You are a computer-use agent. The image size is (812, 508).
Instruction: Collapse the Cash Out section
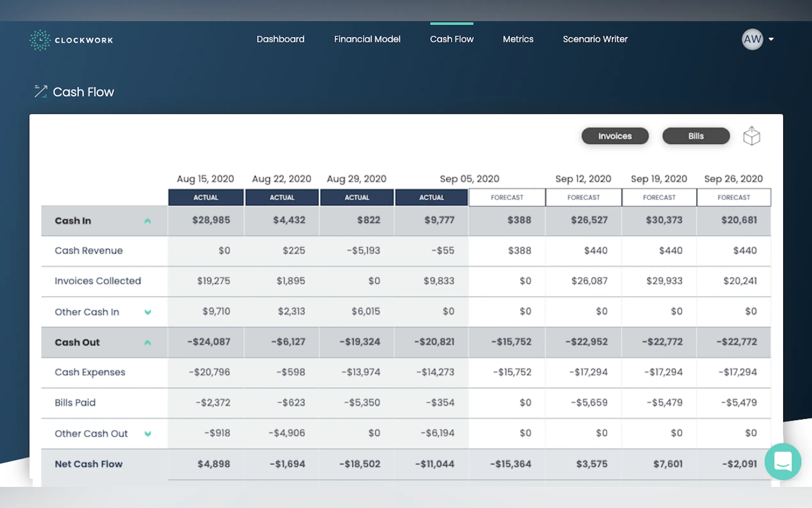pyautogui.click(x=147, y=343)
